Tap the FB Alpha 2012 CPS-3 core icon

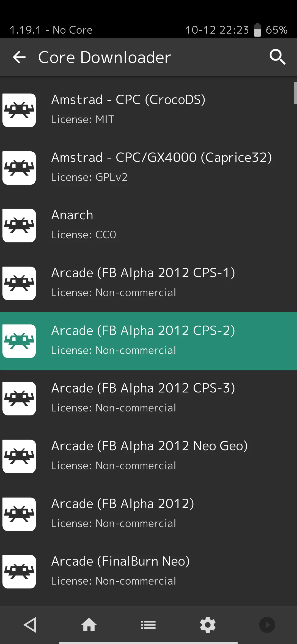(19, 399)
